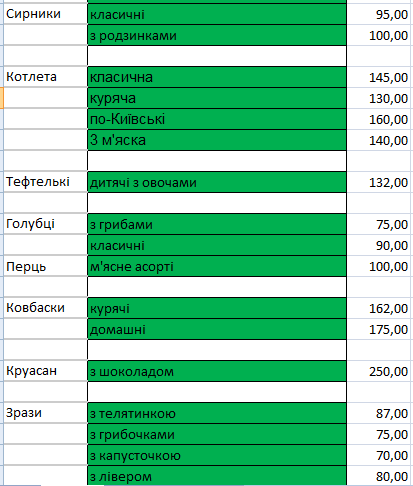Click the price 140,00 cell

(379, 140)
